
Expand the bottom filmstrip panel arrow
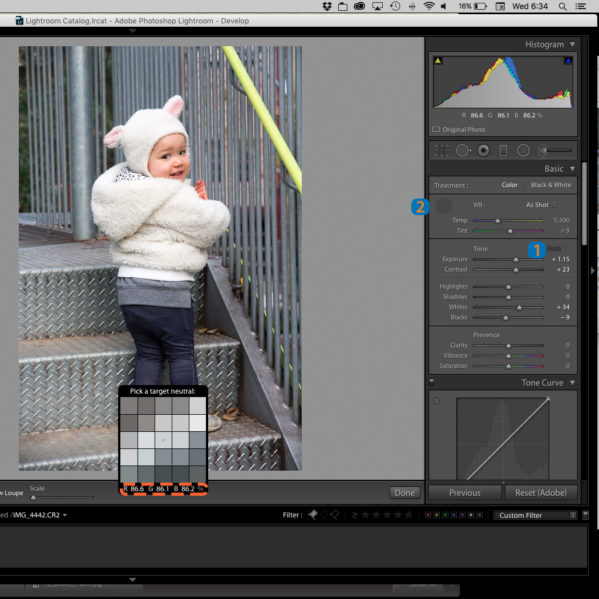coord(133,580)
